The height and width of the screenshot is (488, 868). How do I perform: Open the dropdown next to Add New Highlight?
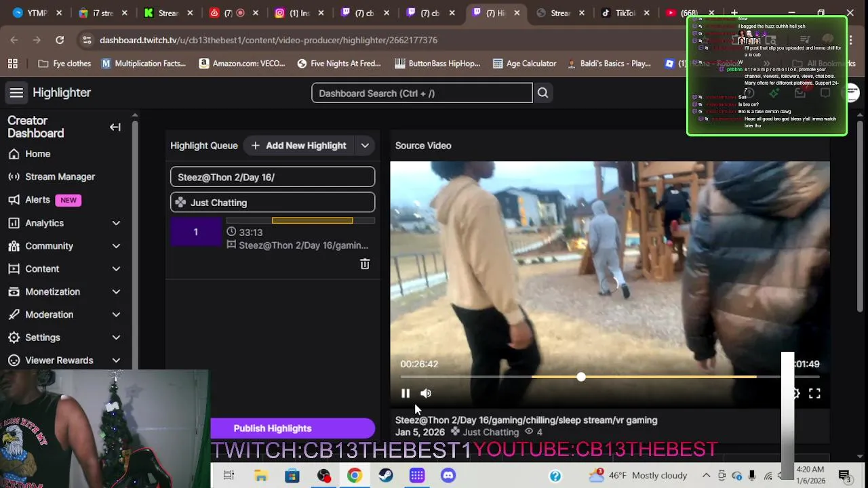pos(365,146)
